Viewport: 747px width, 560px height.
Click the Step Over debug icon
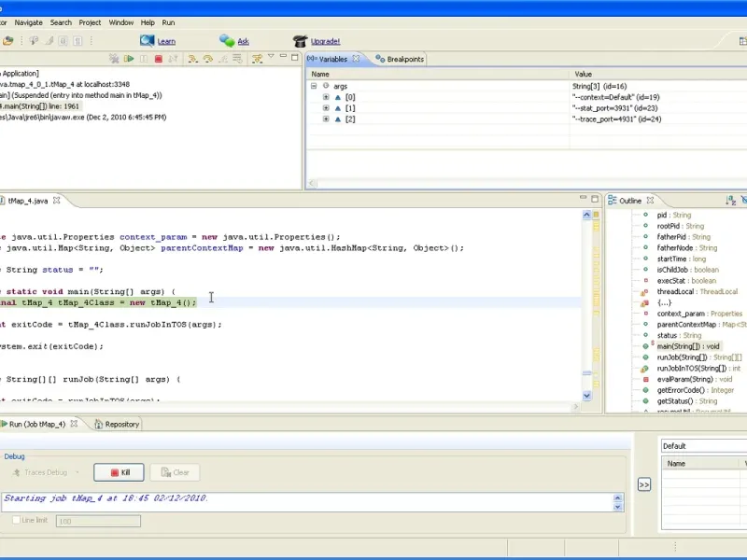pos(206,59)
